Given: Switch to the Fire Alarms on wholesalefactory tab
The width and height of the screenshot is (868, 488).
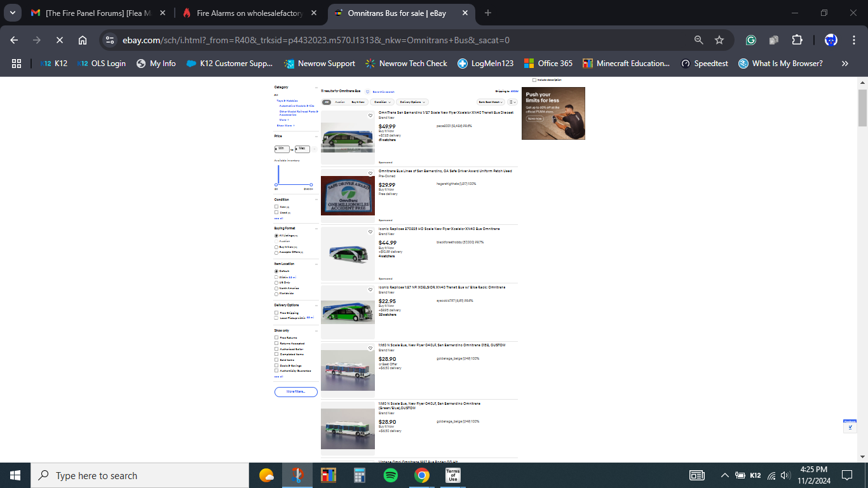Looking at the screenshot, I should click(x=243, y=13).
